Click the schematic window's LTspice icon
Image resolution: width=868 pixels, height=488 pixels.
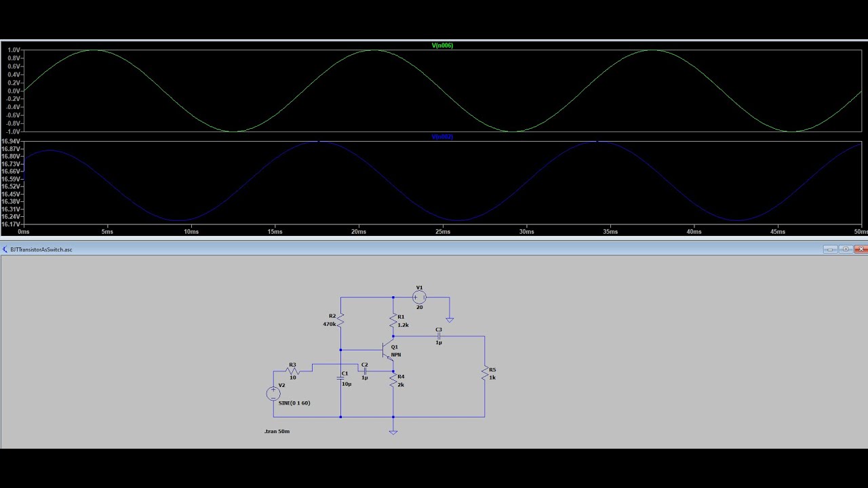click(5, 249)
